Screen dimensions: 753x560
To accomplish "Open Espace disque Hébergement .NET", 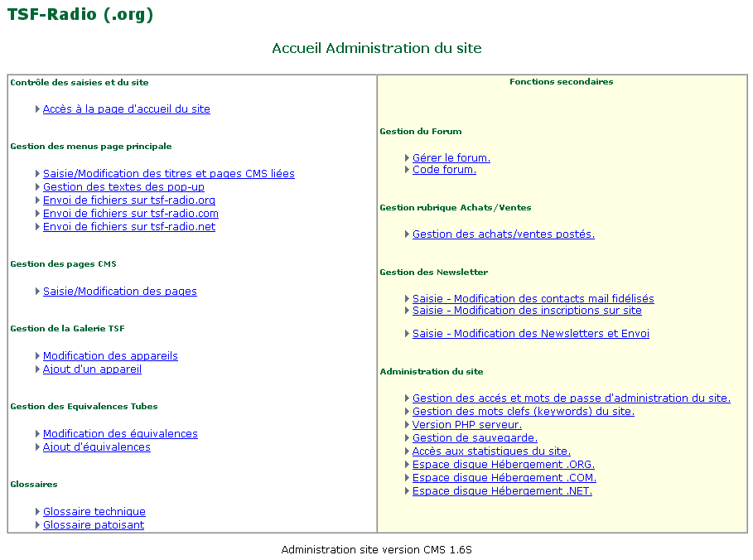I will tap(502, 491).
